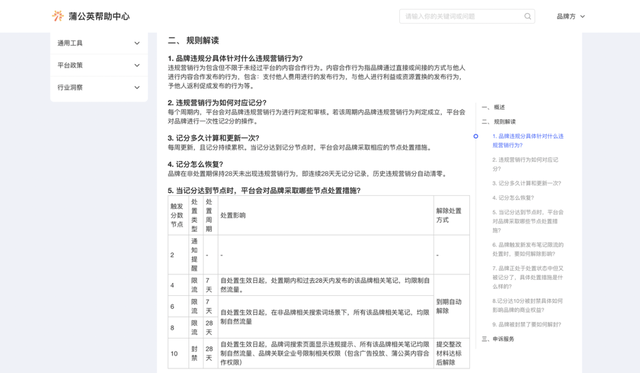The image size is (640, 373).
Task: Expand the 行业洞察 sidebar section
Action: coord(137,87)
